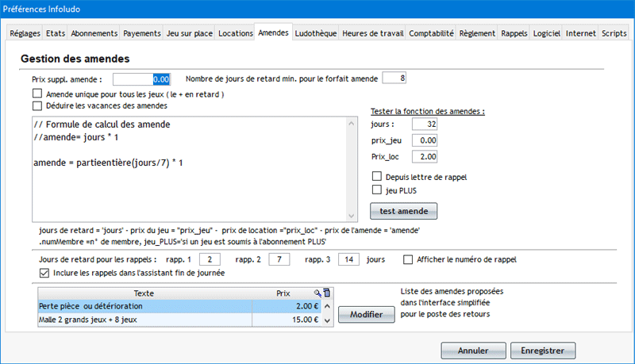The image size is (635, 364).
Task: Go to the Comptabilité tab
Action: [431, 34]
